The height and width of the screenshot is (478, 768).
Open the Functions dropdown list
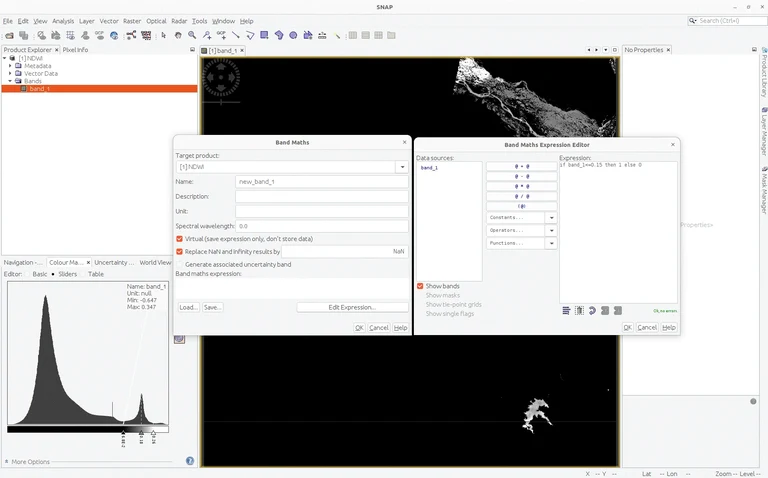[552, 243]
